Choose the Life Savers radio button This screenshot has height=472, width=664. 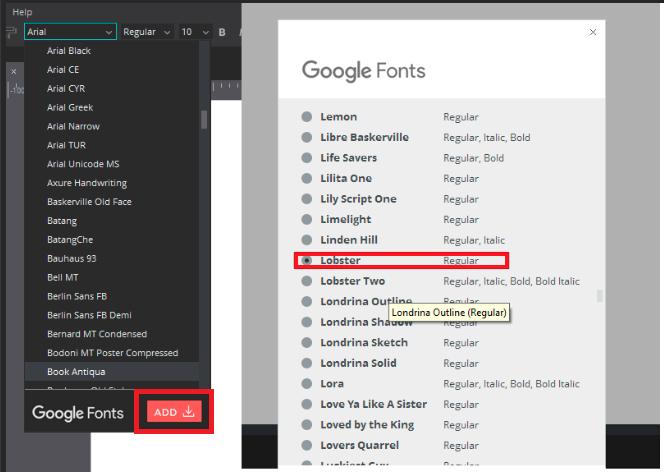pyautogui.click(x=307, y=158)
